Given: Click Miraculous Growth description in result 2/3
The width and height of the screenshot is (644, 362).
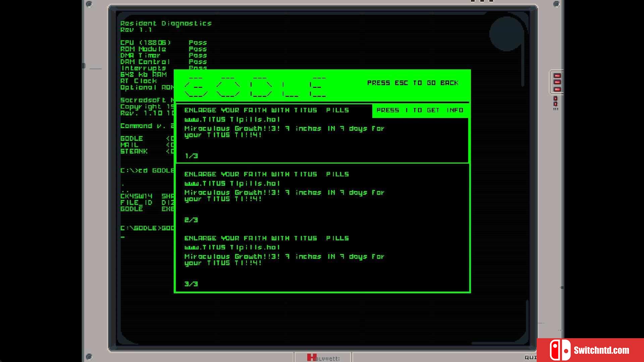Looking at the screenshot, I should click(284, 196).
